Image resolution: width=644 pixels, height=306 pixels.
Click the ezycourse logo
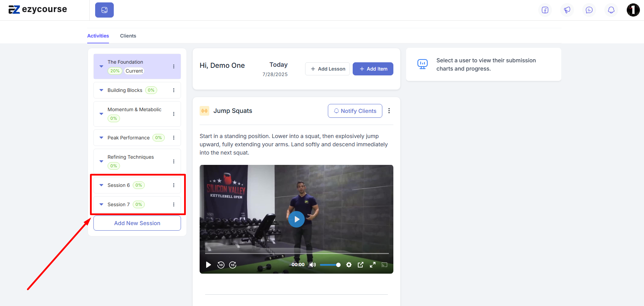click(x=38, y=10)
